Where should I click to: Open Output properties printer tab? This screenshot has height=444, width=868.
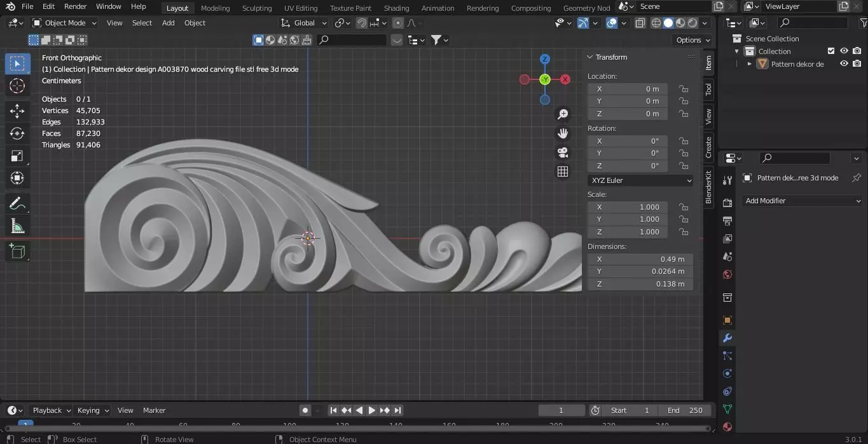727,221
